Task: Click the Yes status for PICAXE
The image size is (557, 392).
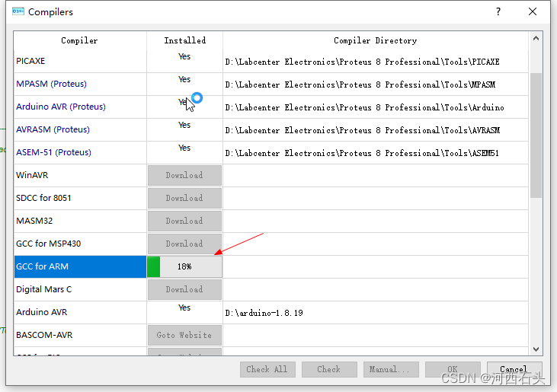Action: click(184, 56)
